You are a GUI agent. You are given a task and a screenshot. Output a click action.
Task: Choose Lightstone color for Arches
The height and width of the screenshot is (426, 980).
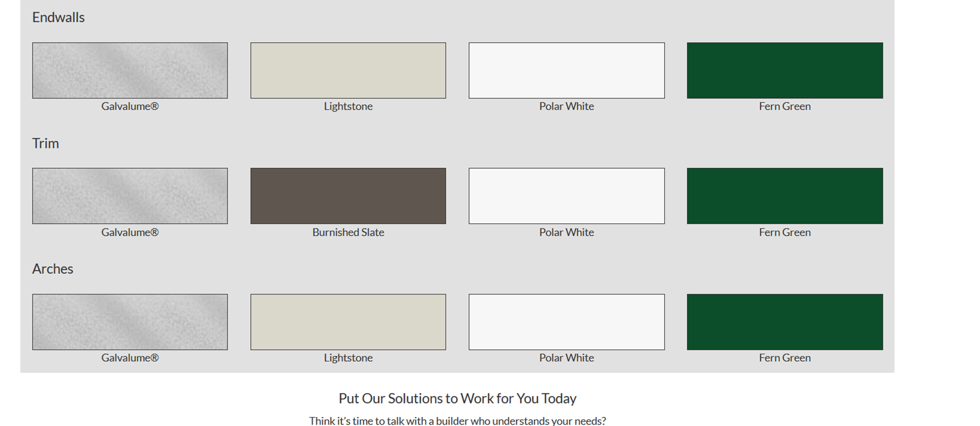(x=348, y=322)
